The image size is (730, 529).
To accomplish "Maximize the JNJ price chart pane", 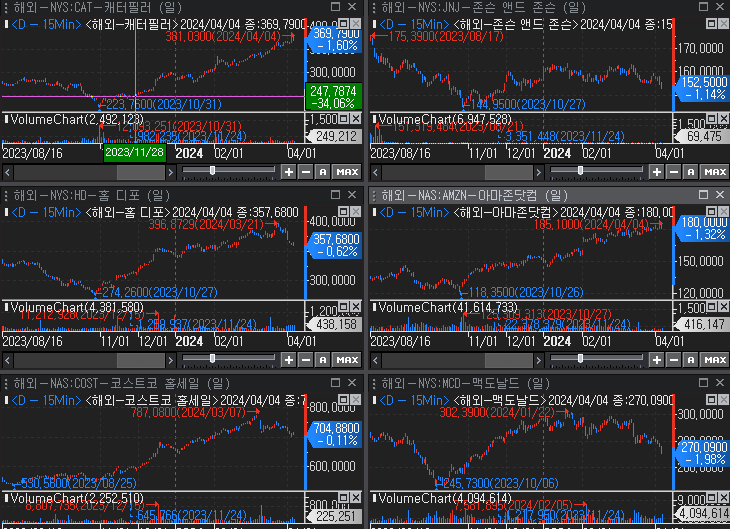I will (711, 24).
